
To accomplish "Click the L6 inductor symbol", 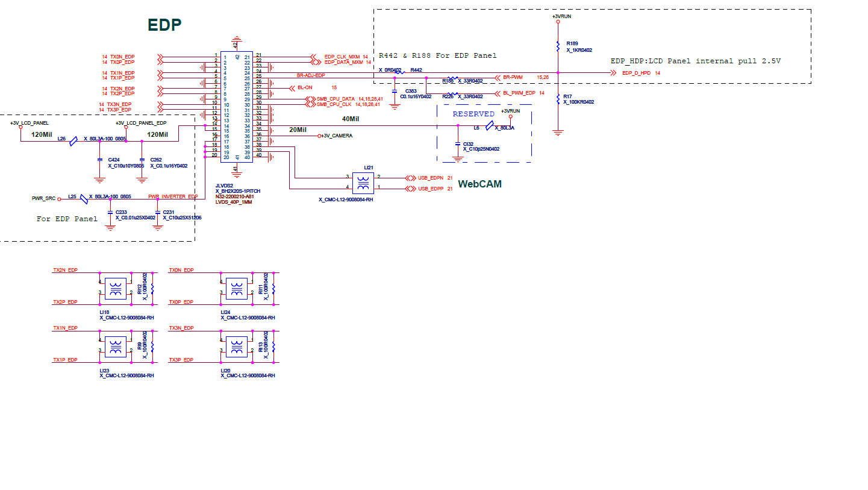I will click(x=490, y=125).
